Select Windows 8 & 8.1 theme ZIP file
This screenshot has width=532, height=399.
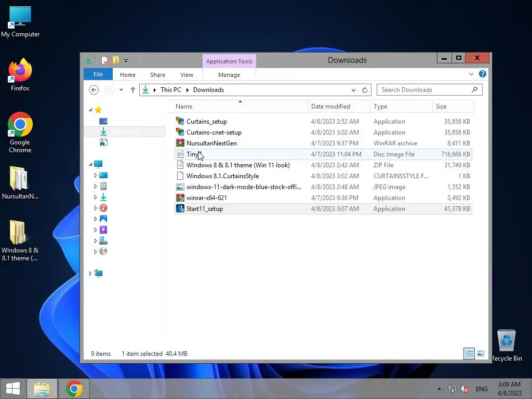tap(323, 165)
